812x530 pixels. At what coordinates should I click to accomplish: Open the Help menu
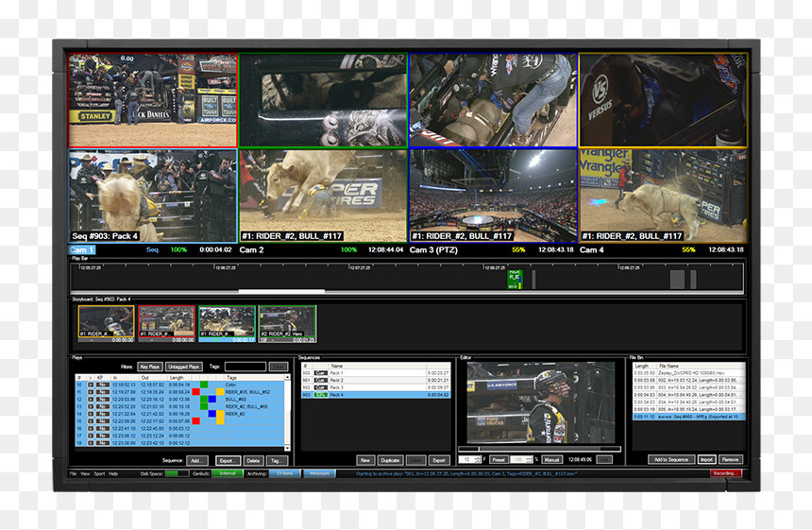[113, 473]
